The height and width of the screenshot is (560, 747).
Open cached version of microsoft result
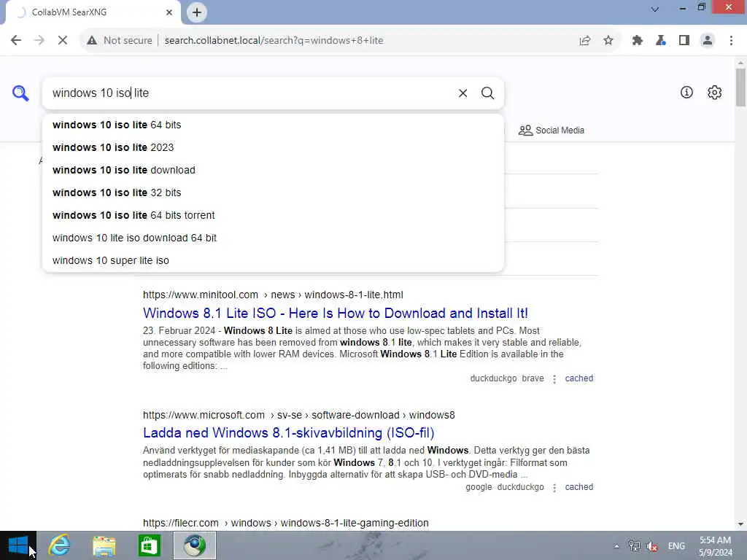click(x=578, y=487)
